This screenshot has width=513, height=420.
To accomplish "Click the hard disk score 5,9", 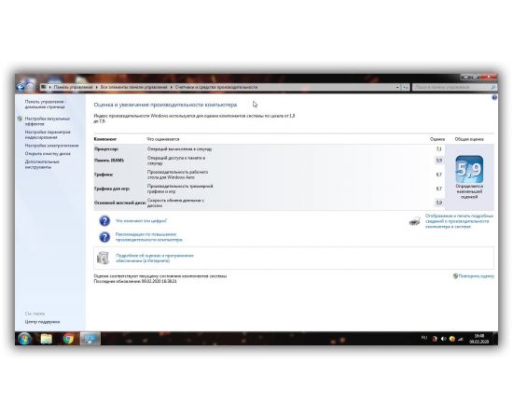I will pyautogui.click(x=438, y=203).
